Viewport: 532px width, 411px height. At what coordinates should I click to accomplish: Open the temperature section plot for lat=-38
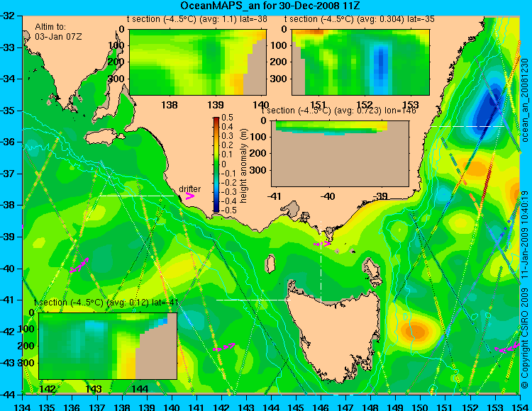[x=198, y=62]
